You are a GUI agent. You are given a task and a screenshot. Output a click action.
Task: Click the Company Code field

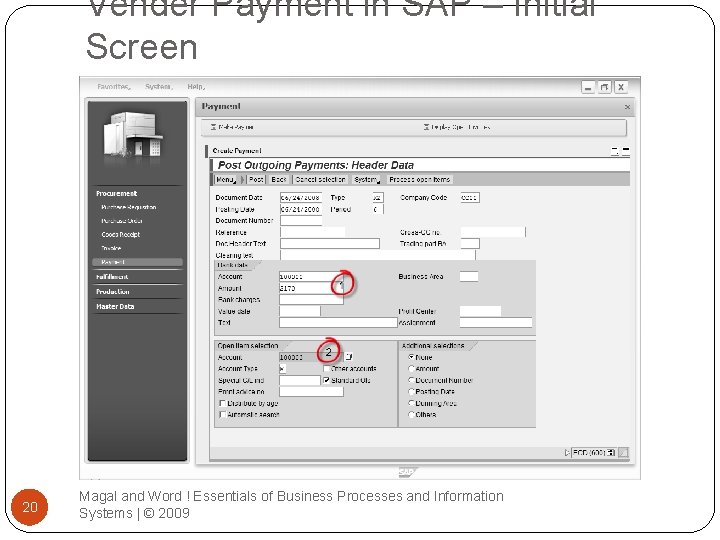(470, 197)
